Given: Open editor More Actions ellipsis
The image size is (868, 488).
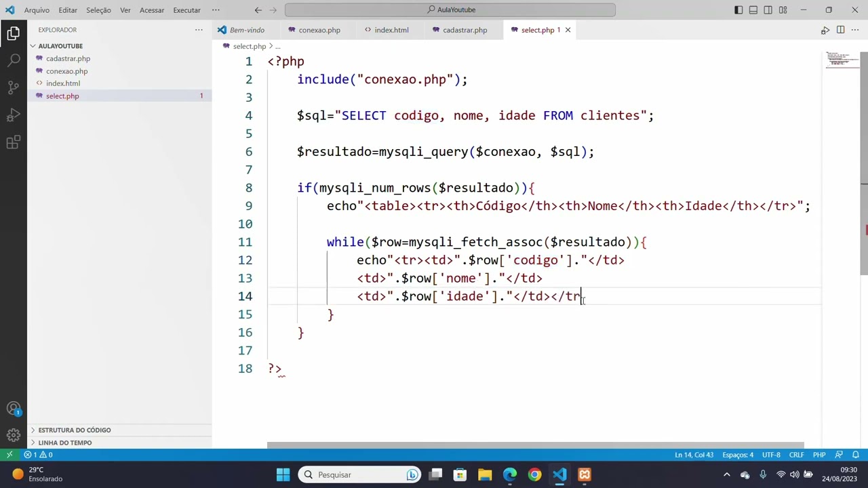Looking at the screenshot, I should (855, 30).
